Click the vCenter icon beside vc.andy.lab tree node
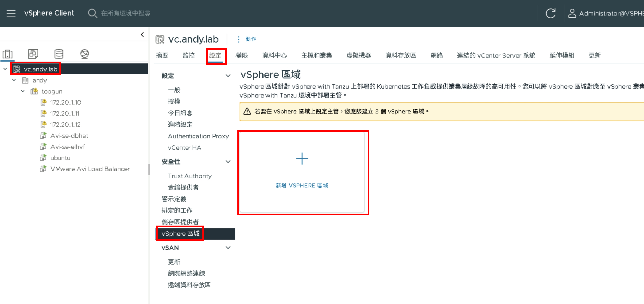The height and width of the screenshot is (304, 644). (x=17, y=69)
